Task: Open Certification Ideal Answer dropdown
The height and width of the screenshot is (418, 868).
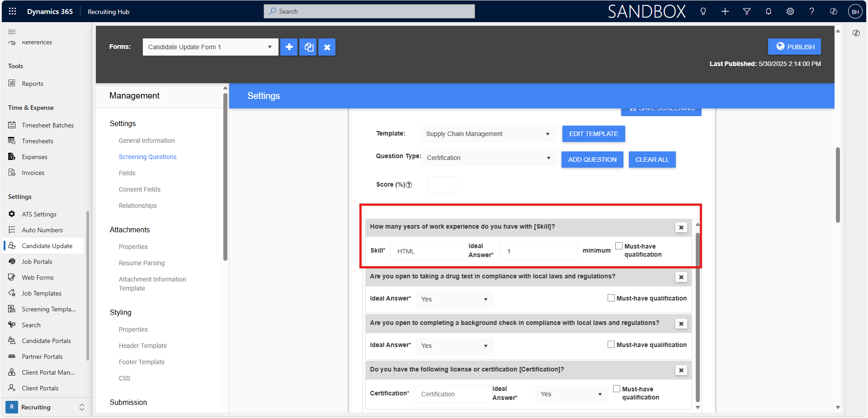Action: [x=571, y=394]
